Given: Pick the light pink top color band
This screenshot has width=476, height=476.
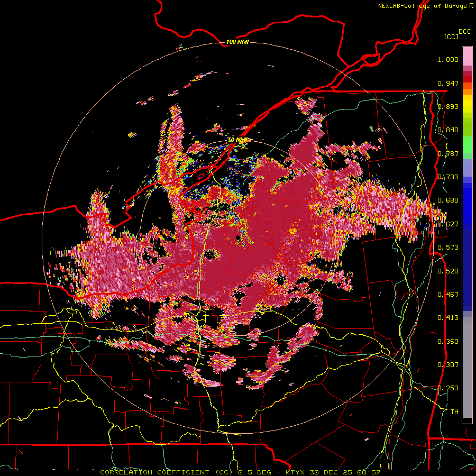Looking at the screenshot, I should click(467, 56).
